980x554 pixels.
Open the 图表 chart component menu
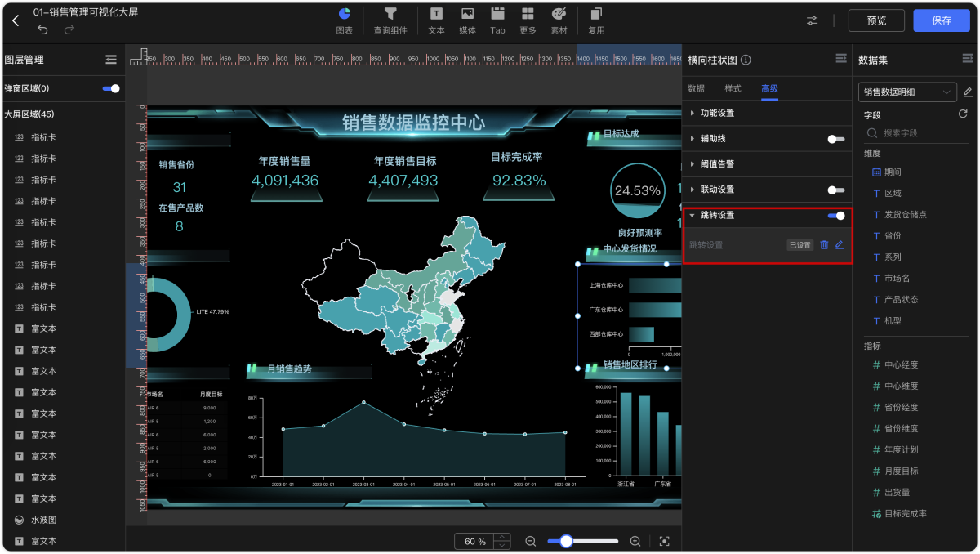click(x=345, y=20)
